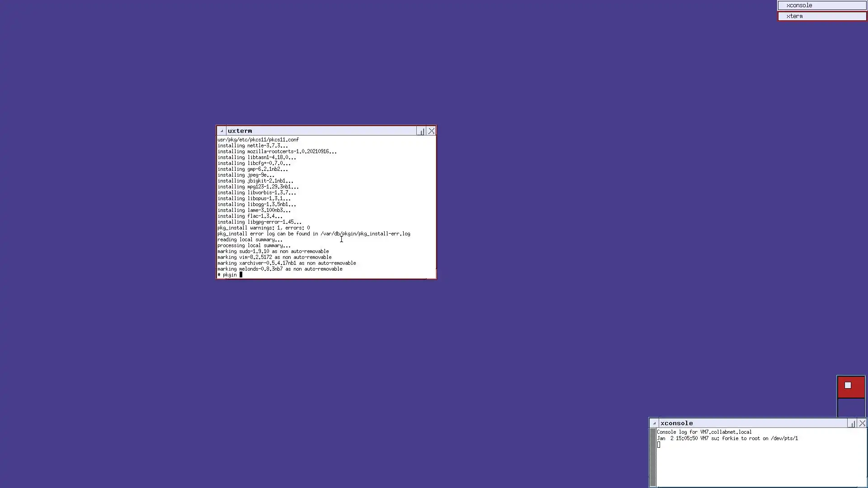868x488 pixels.
Task: Iconify the xconsole window via its titlebar icon
Action: (654, 423)
